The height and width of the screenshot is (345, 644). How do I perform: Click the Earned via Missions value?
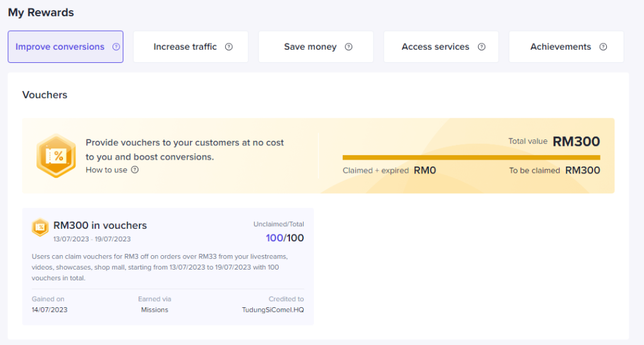point(155,310)
